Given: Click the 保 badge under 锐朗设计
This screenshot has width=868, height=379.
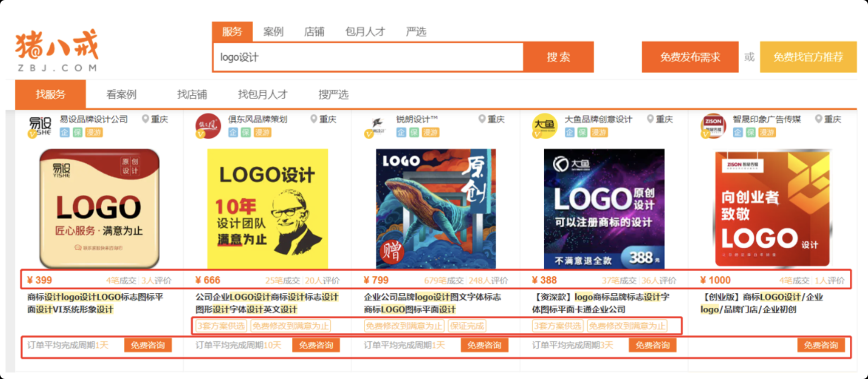Looking at the screenshot, I should click(x=414, y=132).
